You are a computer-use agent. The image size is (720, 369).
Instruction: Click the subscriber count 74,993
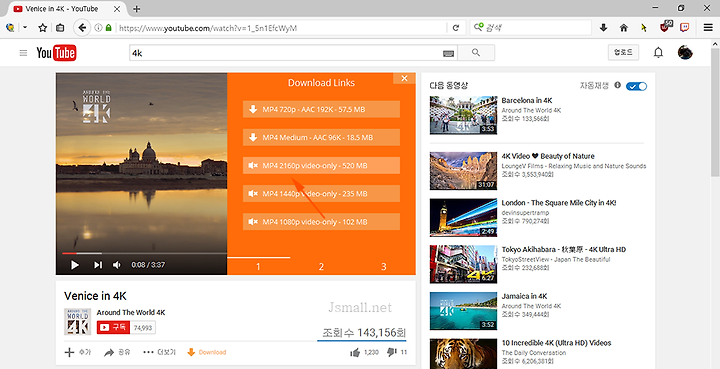(x=143, y=328)
